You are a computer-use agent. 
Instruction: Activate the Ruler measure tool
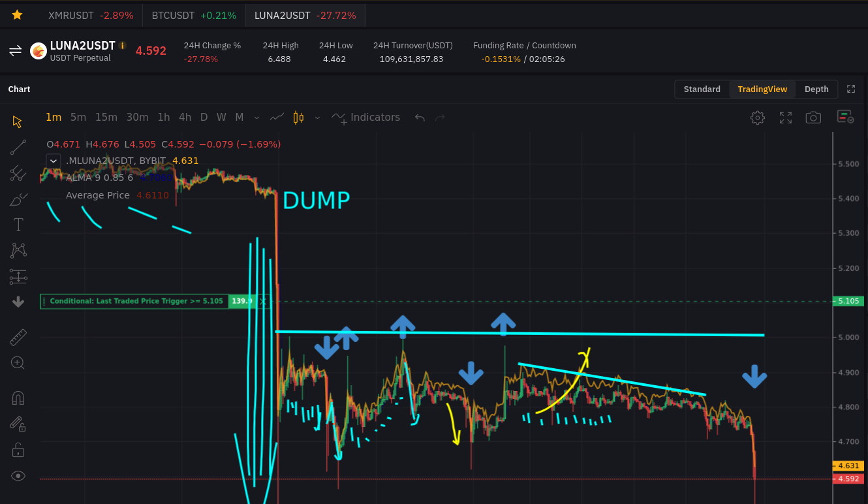point(18,338)
